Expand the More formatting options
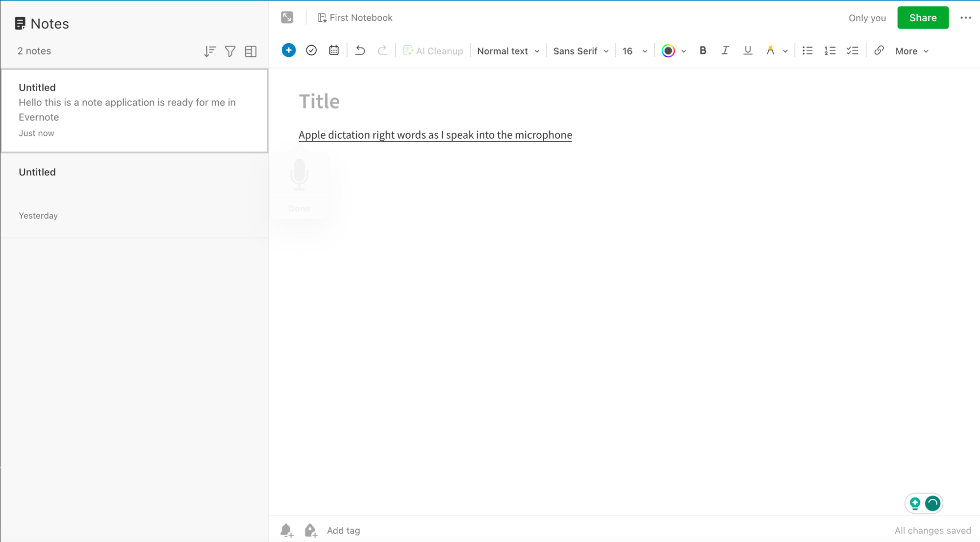The height and width of the screenshot is (542, 980). (x=910, y=51)
